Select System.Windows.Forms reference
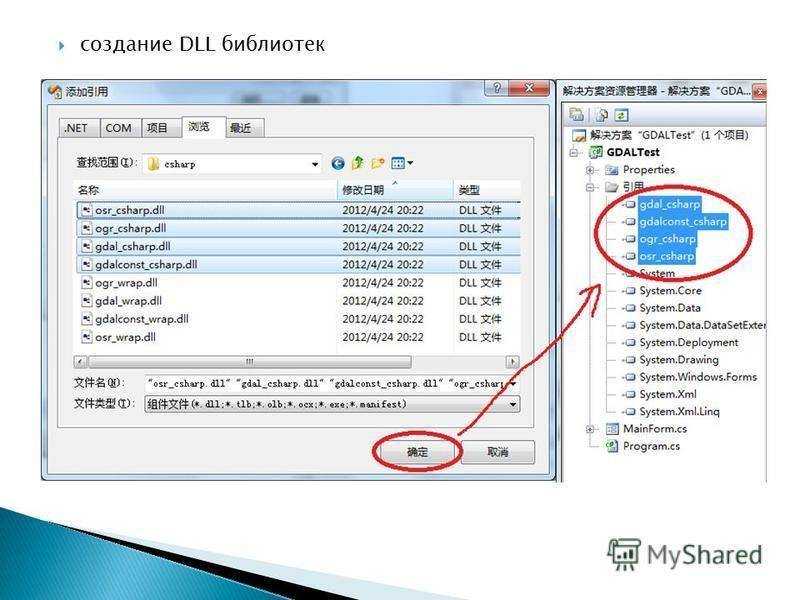This screenshot has width=800, height=600. (698, 377)
